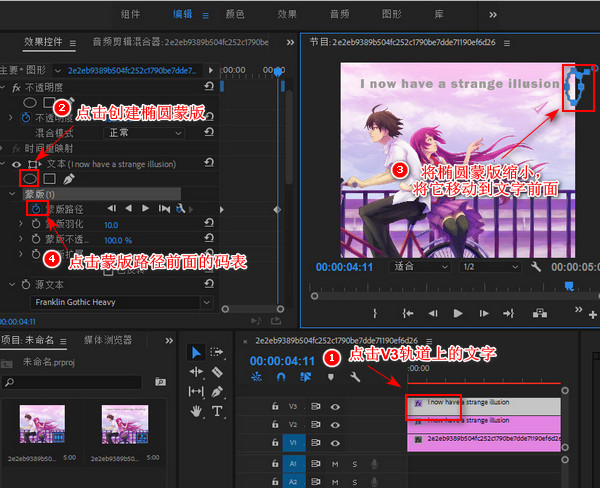Expand the mask feather parameter
Viewport: 600px width, 488px height.
[x=21, y=223]
